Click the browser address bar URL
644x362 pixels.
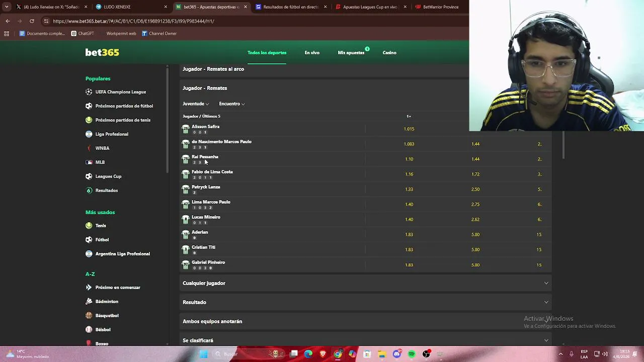133,21
